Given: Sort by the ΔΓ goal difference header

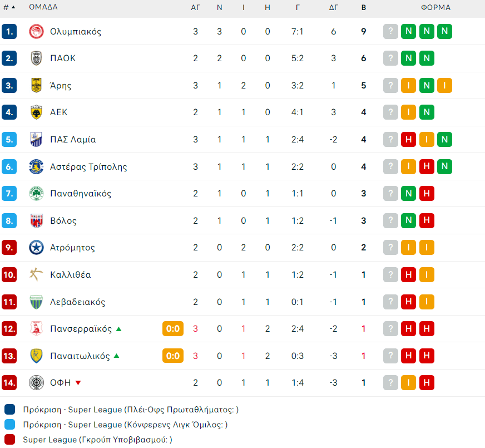Looking at the screenshot, I should [334, 8].
